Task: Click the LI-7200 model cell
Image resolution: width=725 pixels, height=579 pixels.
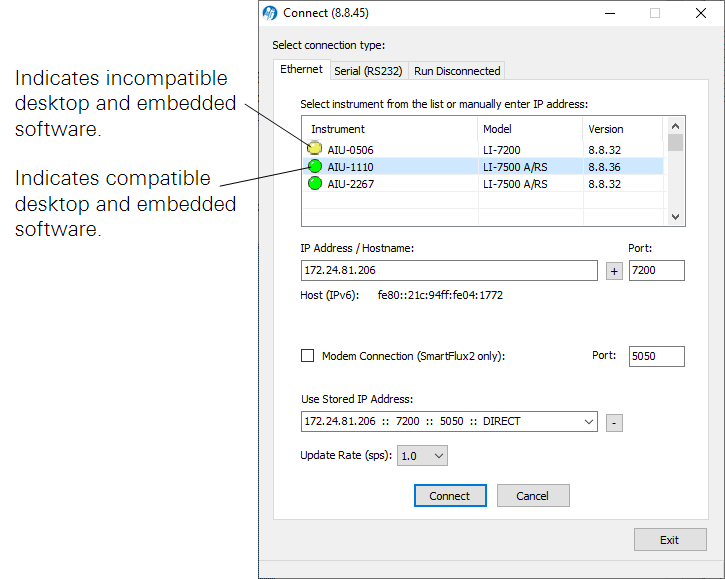Action: 502,150
